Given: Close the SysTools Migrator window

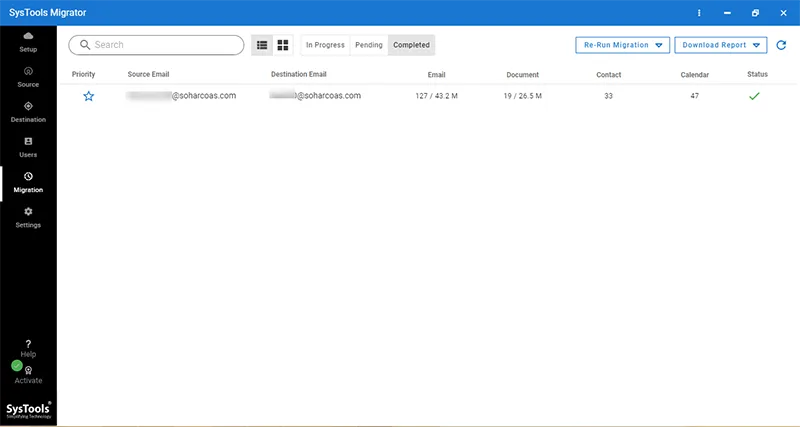Looking at the screenshot, I should 783,13.
